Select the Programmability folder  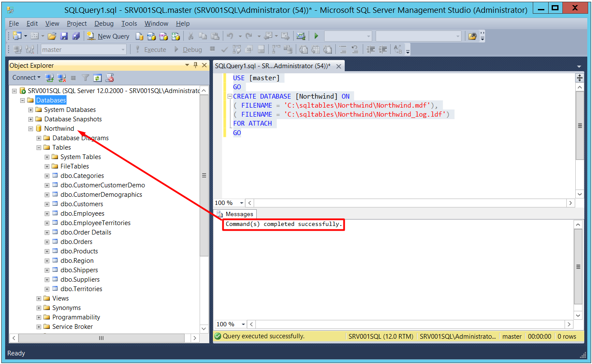[x=76, y=317]
